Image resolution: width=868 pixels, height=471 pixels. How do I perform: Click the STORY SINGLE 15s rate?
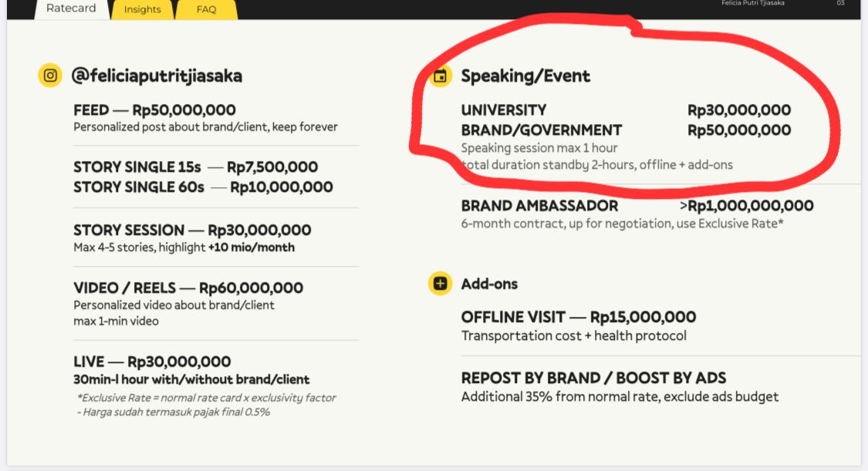(x=195, y=167)
